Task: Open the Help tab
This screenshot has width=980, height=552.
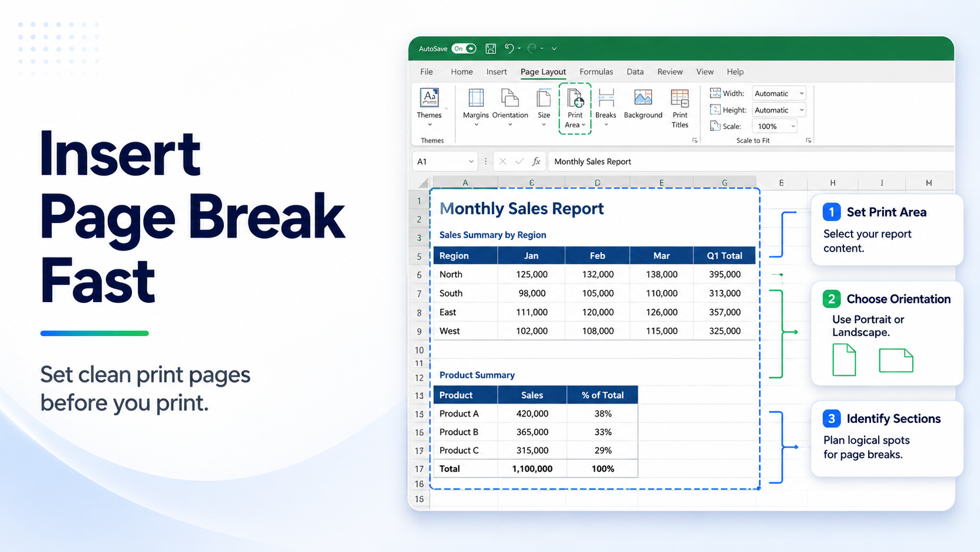Action: point(735,72)
